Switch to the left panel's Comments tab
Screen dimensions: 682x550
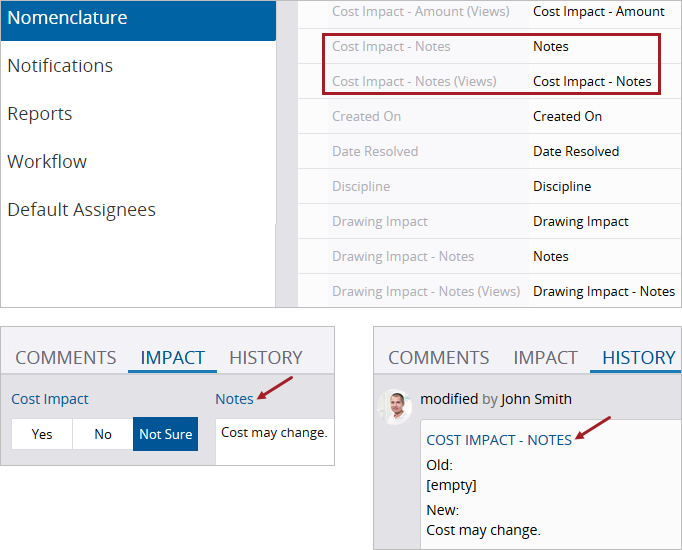[66, 358]
